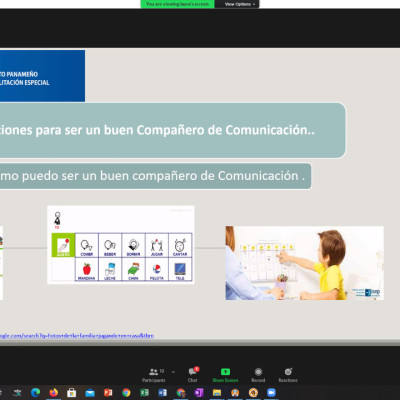Screen dimensions: 400x400
Task: Click the screen viewing notification banner
Action: click(x=177, y=4)
